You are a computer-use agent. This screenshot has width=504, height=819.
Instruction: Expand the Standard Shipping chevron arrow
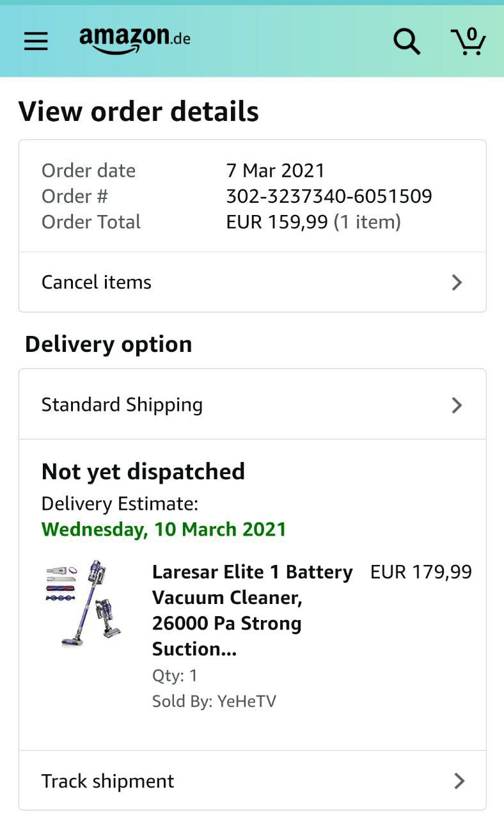[457, 405]
